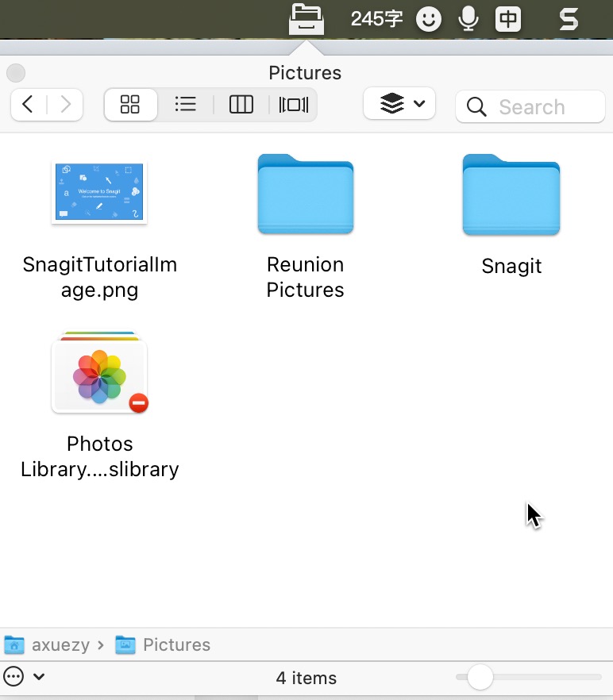613x700 pixels.
Task: Click the file drawer menu bar icon
Action: [x=306, y=19]
